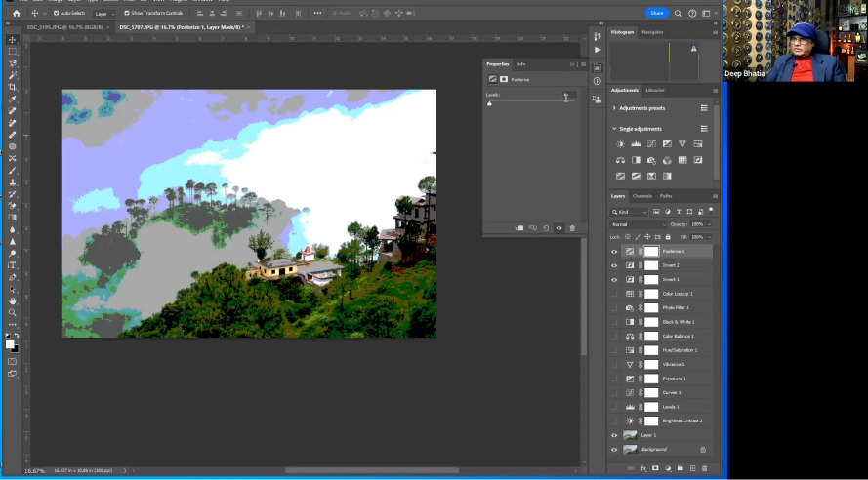Add a Brightness/Contrast adjustment from Adjustments panel
This screenshot has width=868, height=480.
point(620,144)
